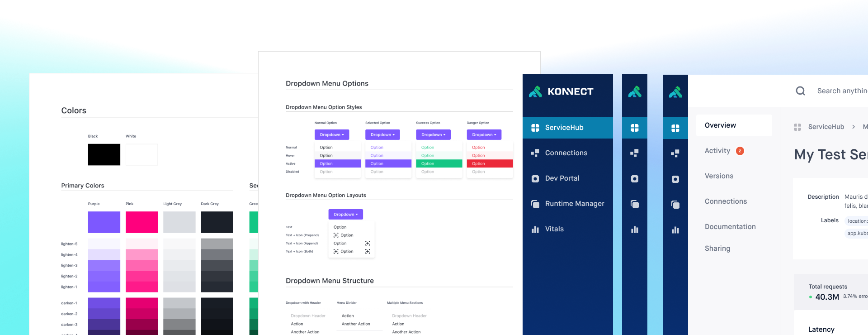Image resolution: width=868 pixels, height=335 pixels.
Task: Click the Konnect logo beside KONNECT text
Action: pyautogui.click(x=535, y=91)
